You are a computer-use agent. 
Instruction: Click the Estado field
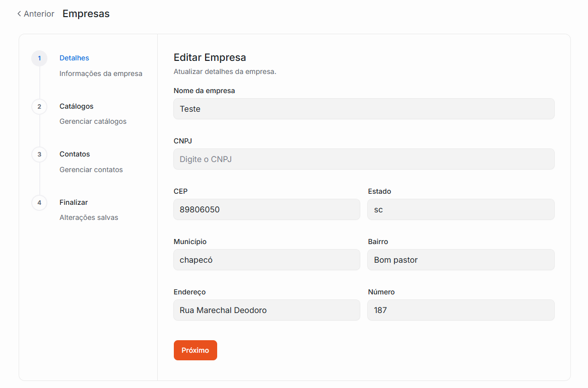click(x=461, y=209)
